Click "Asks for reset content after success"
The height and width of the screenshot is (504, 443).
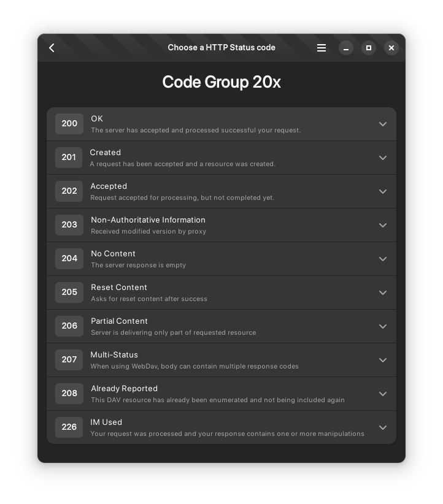[x=149, y=299]
